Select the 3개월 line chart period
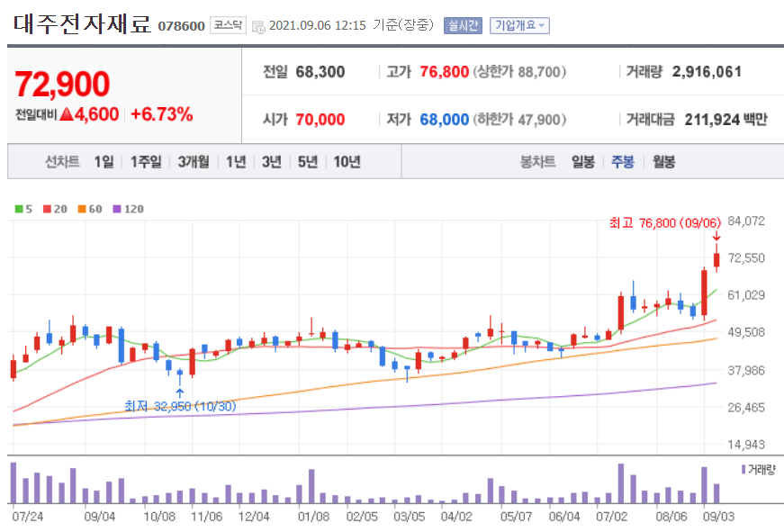The width and height of the screenshot is (784, 532). 194,161
